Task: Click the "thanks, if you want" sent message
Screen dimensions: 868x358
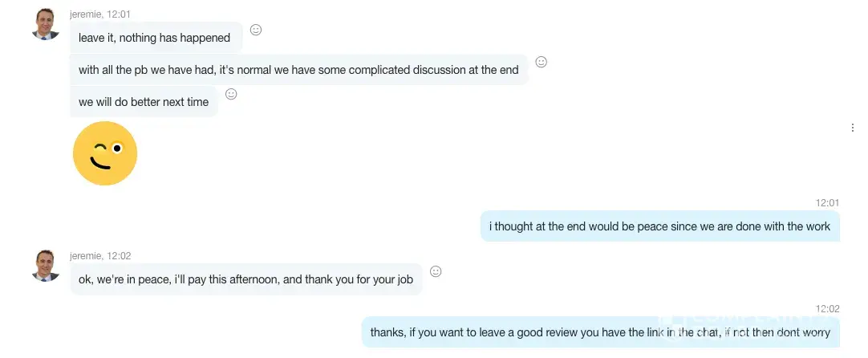Action: coord(600,332)
